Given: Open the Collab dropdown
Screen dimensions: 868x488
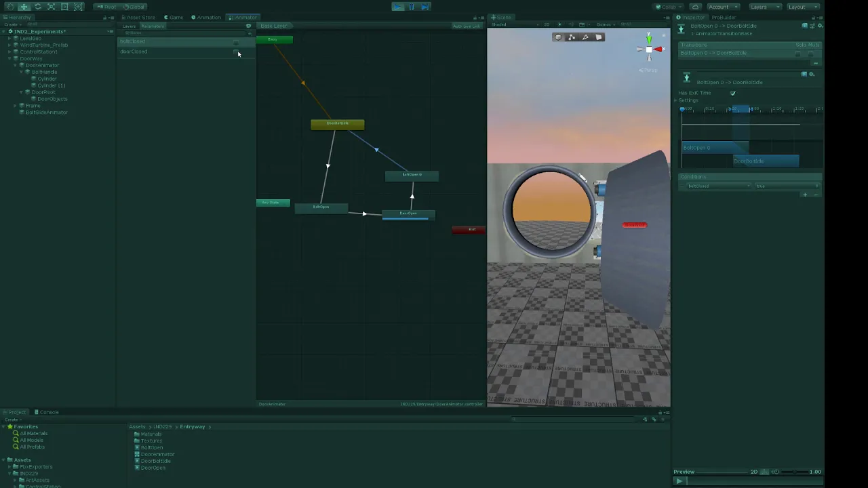Looking at the screenshot, I should point(670,7).
